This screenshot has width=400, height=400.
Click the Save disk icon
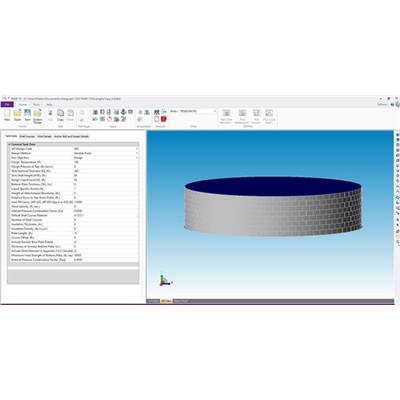[x=27, y=115]
